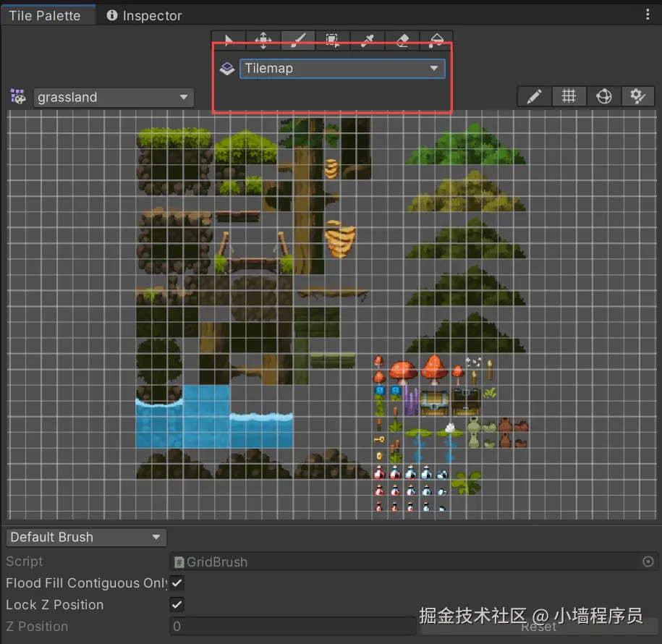Activate the Box Fill selection tool
The height and width of the screenshot is (644, 662).
click(333, 41)
